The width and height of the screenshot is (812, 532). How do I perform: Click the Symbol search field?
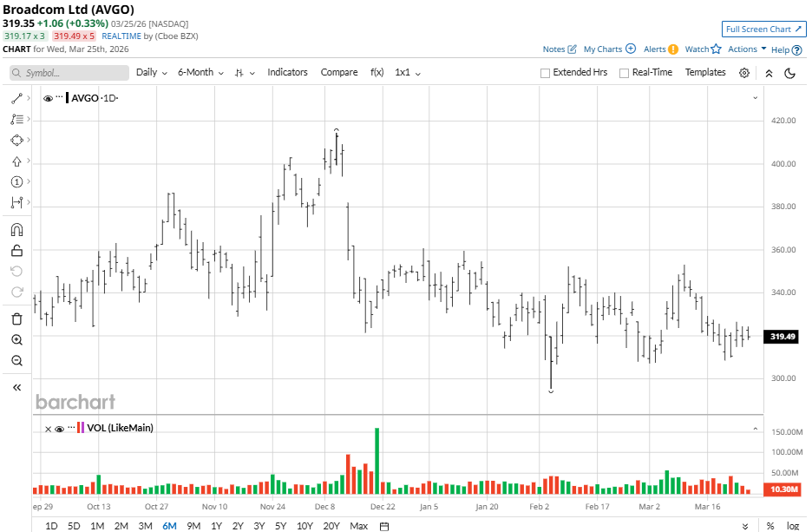click(69, 73)
